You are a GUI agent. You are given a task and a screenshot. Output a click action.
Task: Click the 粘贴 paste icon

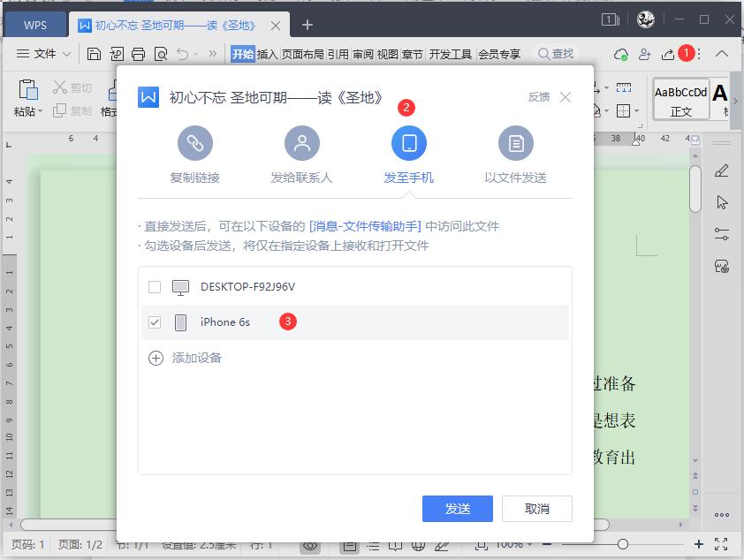[28, 89]
